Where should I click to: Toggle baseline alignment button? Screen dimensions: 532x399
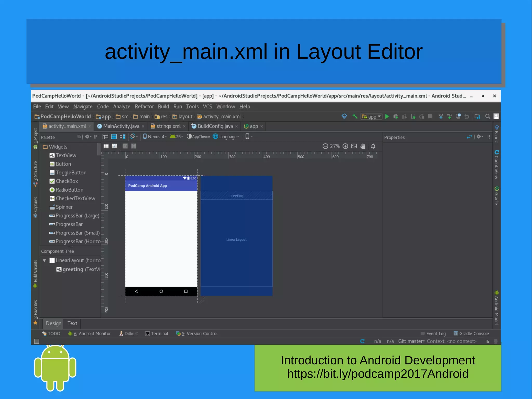click(115, 146)
